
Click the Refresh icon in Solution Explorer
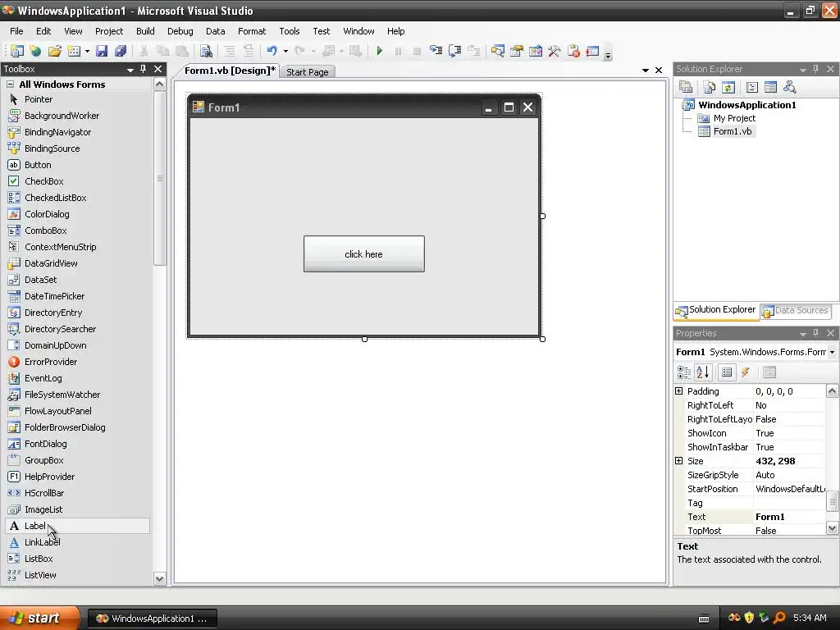728,87
